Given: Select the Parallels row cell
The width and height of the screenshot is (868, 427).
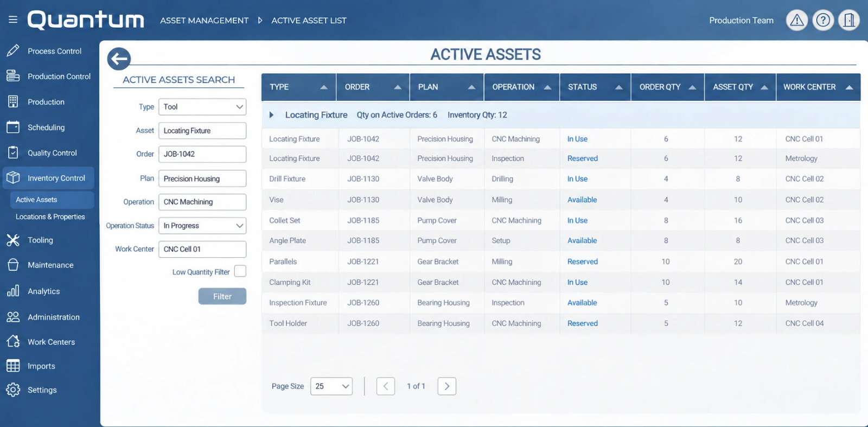Looking at the screenshot, I should (x=283, y=262).
